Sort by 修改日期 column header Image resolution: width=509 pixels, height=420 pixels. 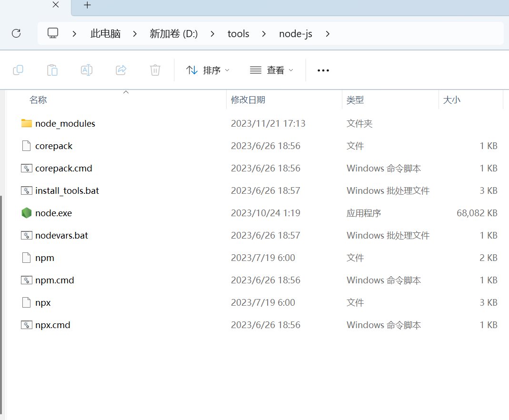click(248, 100)
